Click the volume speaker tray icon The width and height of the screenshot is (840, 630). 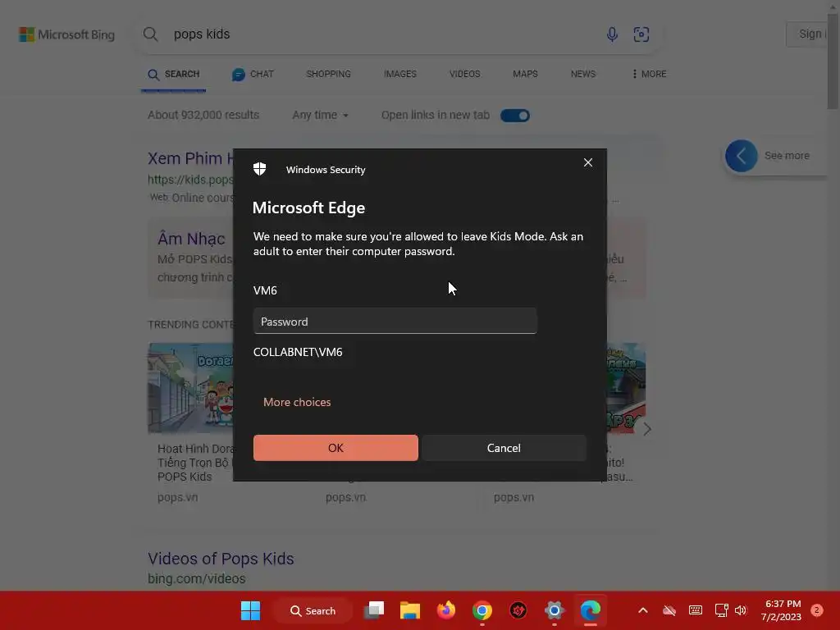[x=741, y=610]
